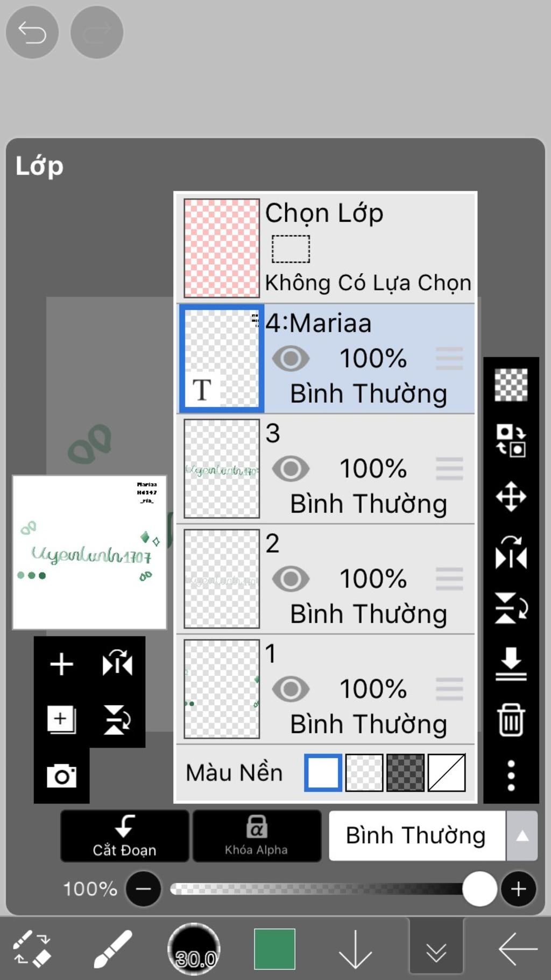
Task: Hide layer 4:Mariaa with eye icon
Action: point(291,358)
